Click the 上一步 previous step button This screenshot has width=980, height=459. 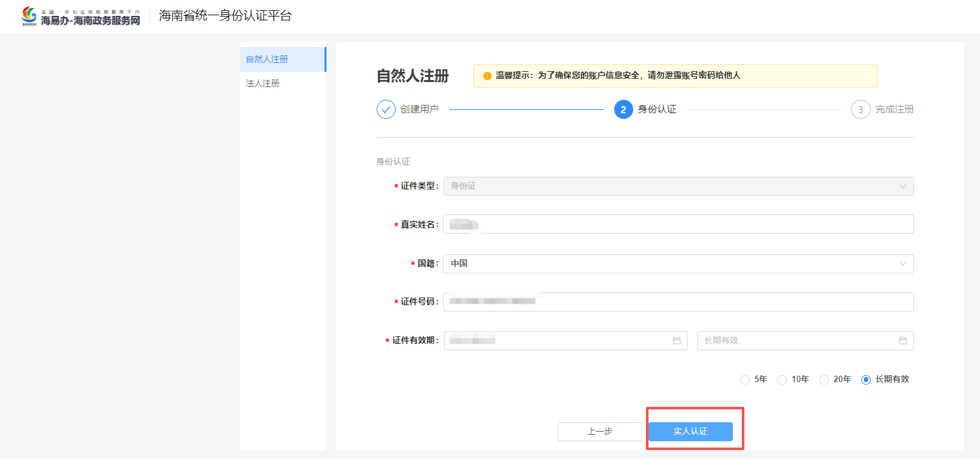[x=599, y=431]
